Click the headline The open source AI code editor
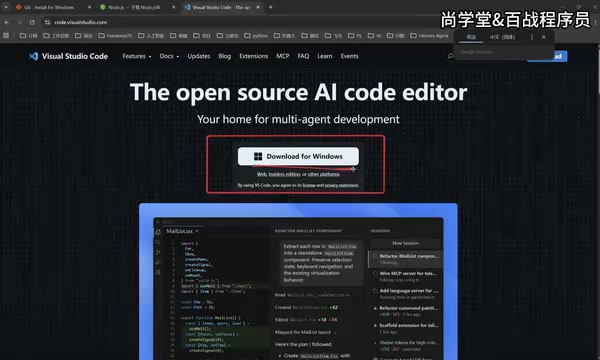The width and height of the screenshot is (600, 360). click(298, 92)
